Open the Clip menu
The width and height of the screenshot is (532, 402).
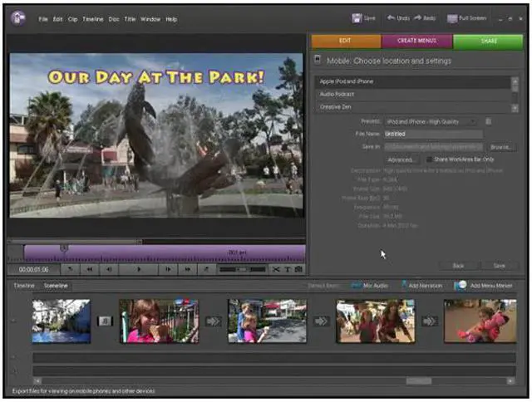(72, 19)
